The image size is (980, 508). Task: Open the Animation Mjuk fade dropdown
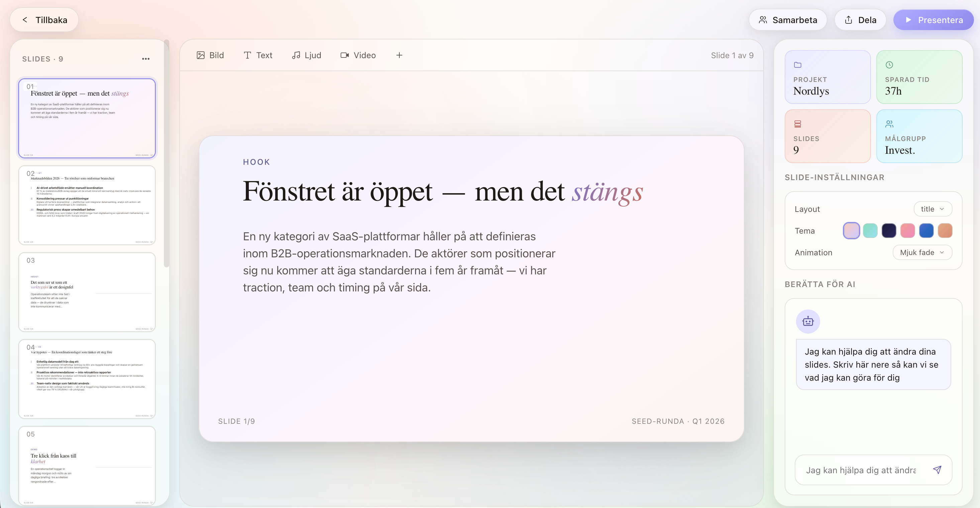point(922,252)
